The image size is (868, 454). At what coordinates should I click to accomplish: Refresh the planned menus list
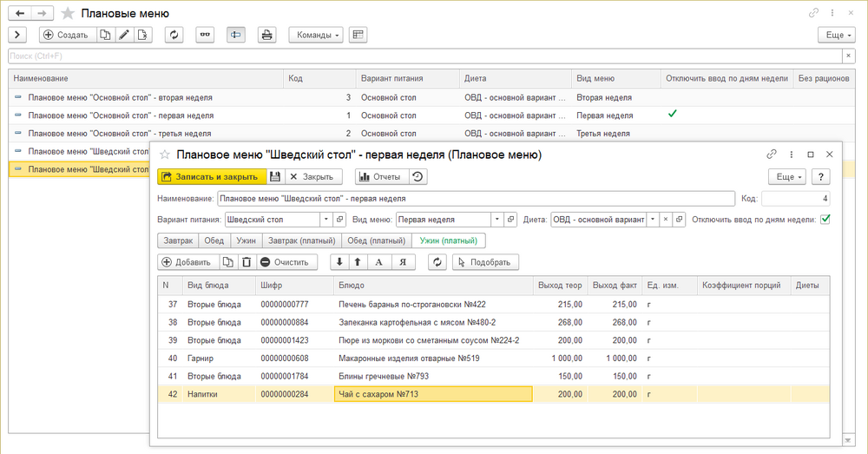(174, 35)
